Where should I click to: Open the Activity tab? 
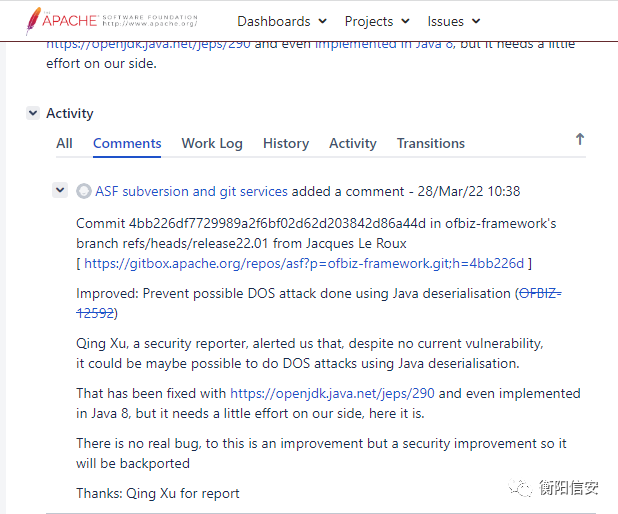(353, 143)
